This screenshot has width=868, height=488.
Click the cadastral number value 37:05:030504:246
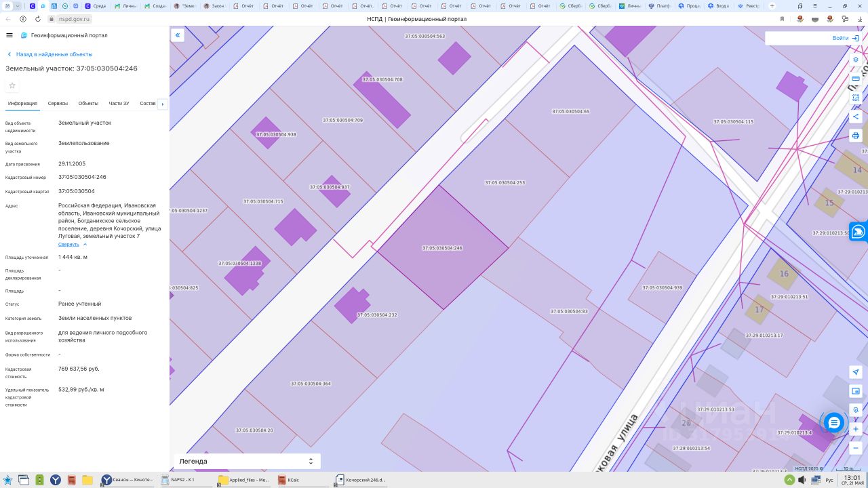point(82,177)
